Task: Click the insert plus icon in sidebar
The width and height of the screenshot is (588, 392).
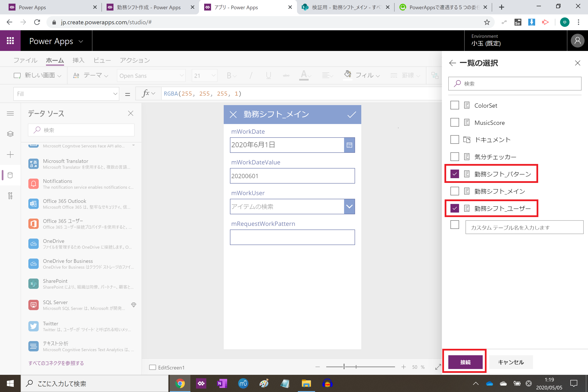Action: pos(10,155)
